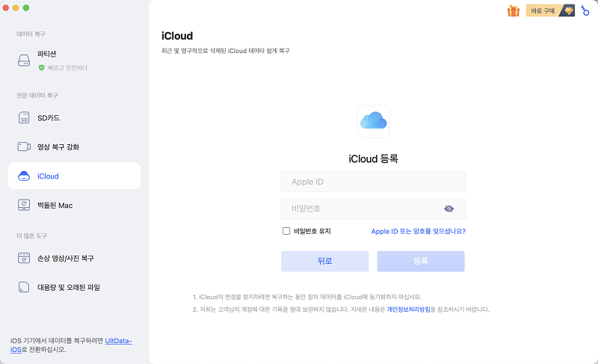The image size is (598, 364).
Task: Minimize the window with yellow button
Action: [x=16, y=7]
